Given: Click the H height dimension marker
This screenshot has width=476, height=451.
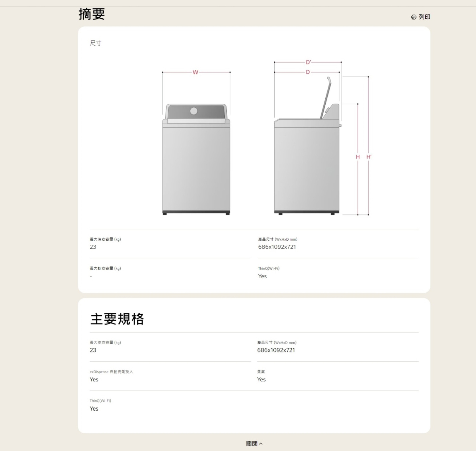Looking at the screenshot, I should point(358,157).
